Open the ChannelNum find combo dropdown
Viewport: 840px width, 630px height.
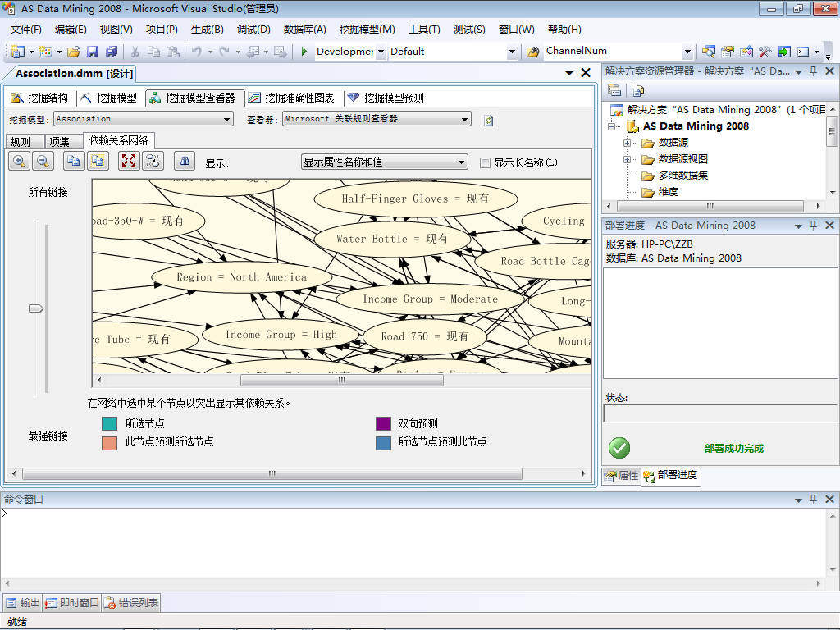click(688, 52)
